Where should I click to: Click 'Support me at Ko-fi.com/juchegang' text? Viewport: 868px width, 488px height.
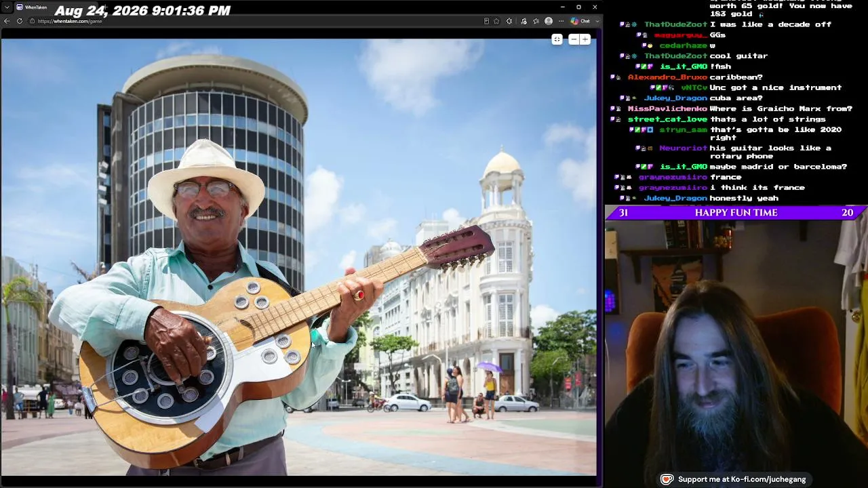742,479
